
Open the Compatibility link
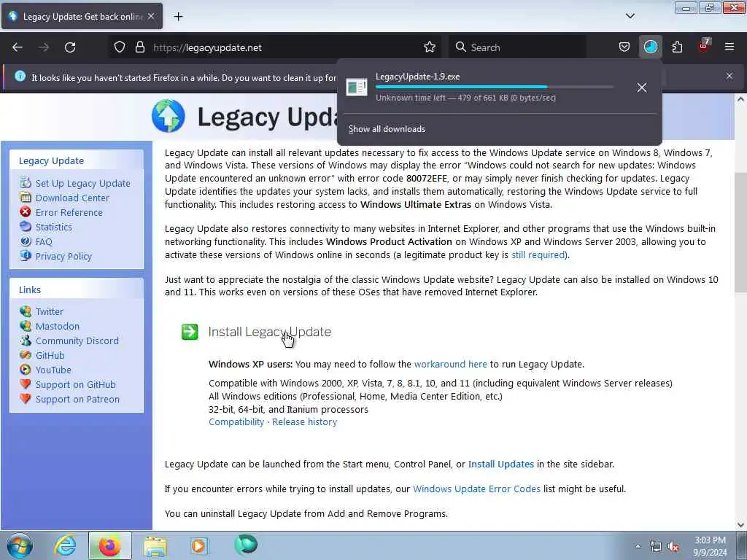[236, 422]
